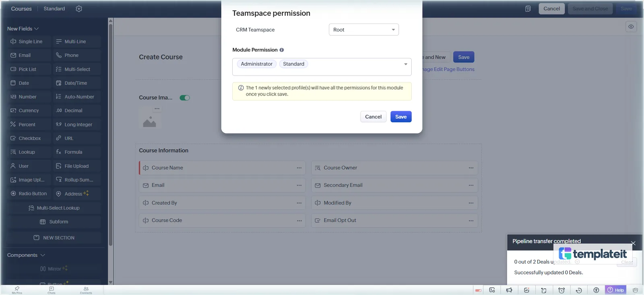Open My Pins in bottom bar

(17, 290)
